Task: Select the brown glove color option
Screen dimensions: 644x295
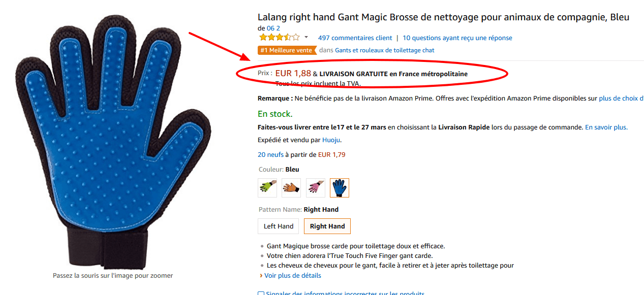Action: point(291,187)
